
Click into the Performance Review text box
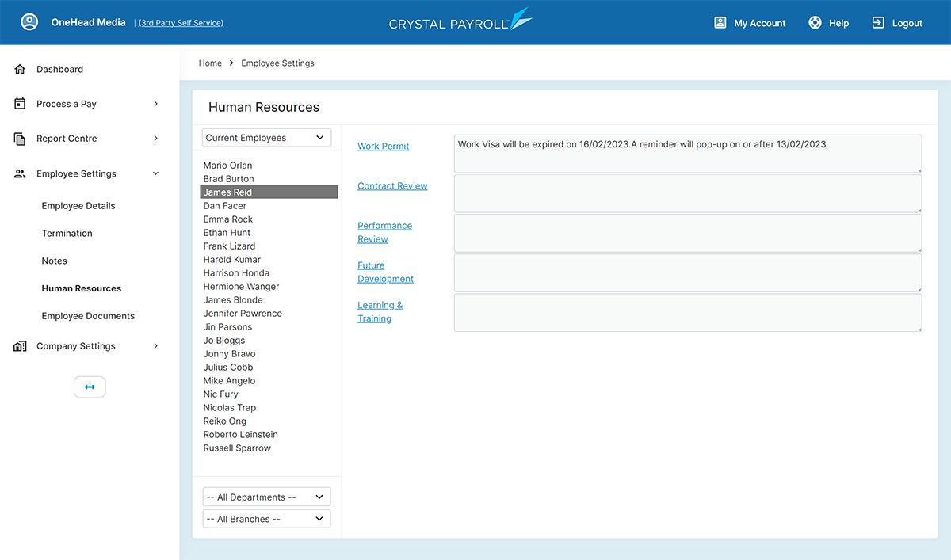[x=688, y=233]
